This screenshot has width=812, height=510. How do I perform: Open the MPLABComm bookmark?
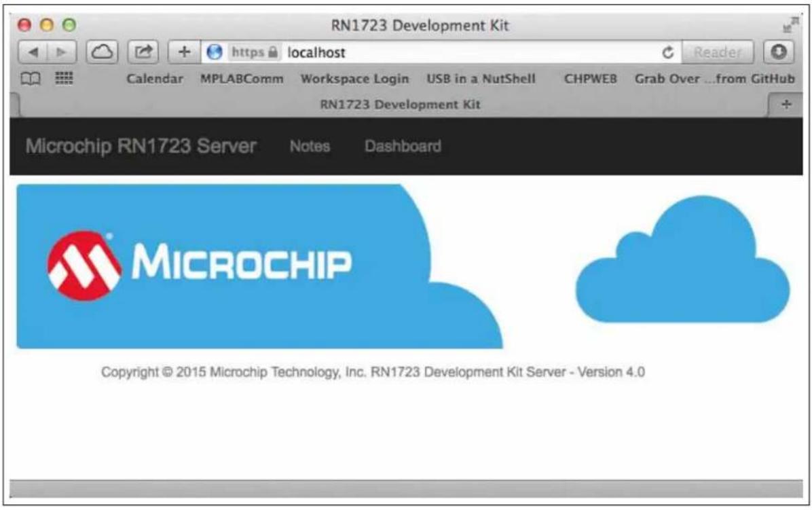point(242,79)
